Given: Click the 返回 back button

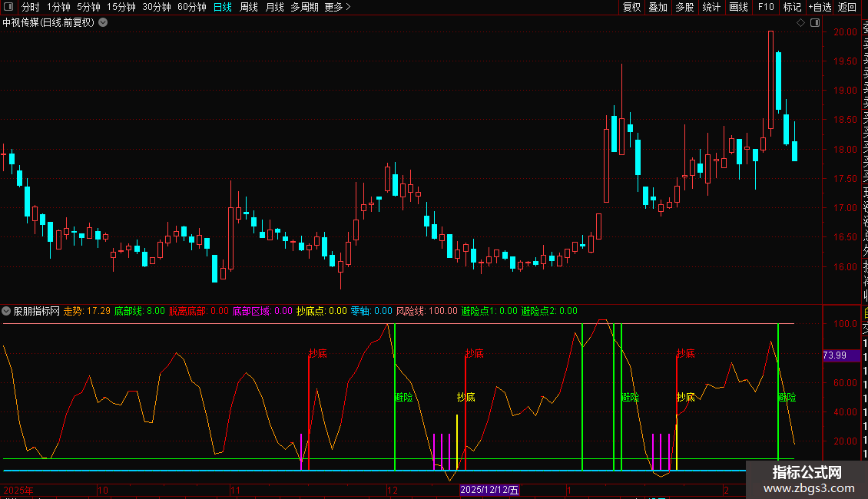Looking at the screenshot, I should pos(847,7).
